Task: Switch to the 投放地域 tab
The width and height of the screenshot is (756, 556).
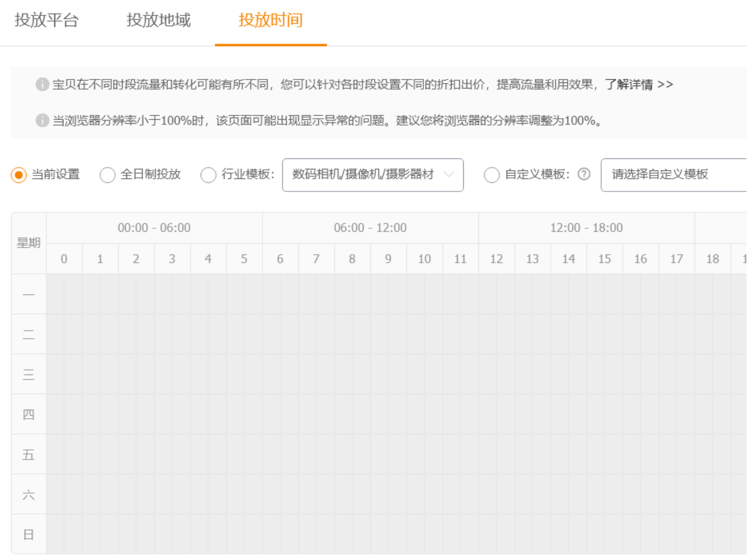Action: coord(158,20)
